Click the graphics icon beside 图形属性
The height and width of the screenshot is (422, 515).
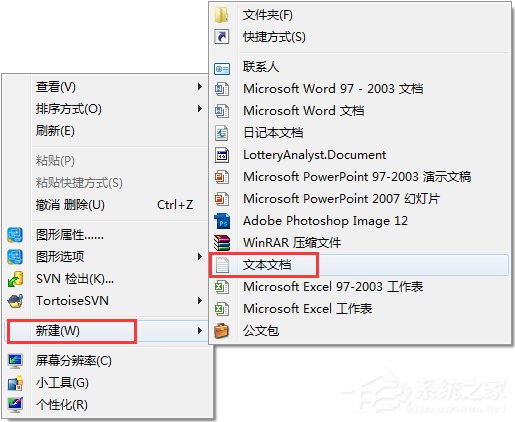pyautogui.click(x=15, y=235)
